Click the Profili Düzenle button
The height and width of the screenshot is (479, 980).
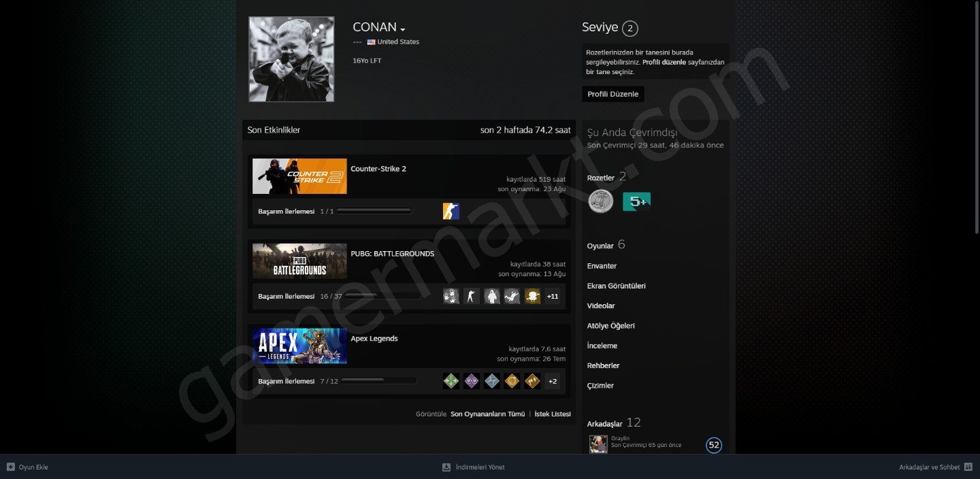click(x=613, y=94)
